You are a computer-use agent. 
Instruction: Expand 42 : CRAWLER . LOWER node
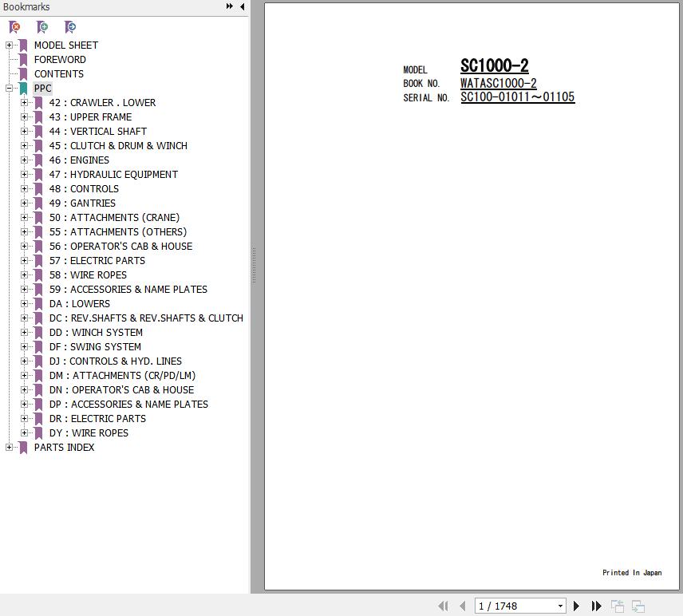[x=24, y=102]
